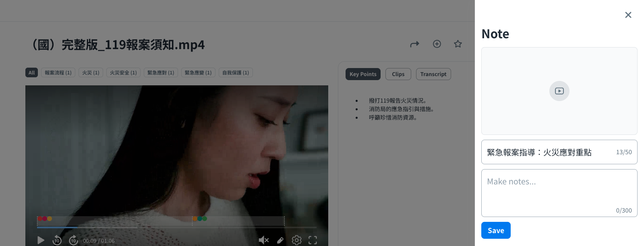This screenshot has width=644, height=246.
Task: Click the share arrow icon
Action: click(x=414, y=44)
